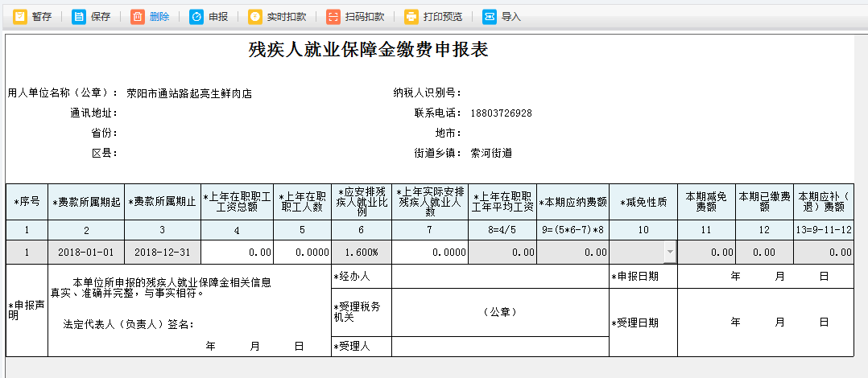Click the 本期已缴费额 value cell
This screenshot has width=868, height=378.
764,252
